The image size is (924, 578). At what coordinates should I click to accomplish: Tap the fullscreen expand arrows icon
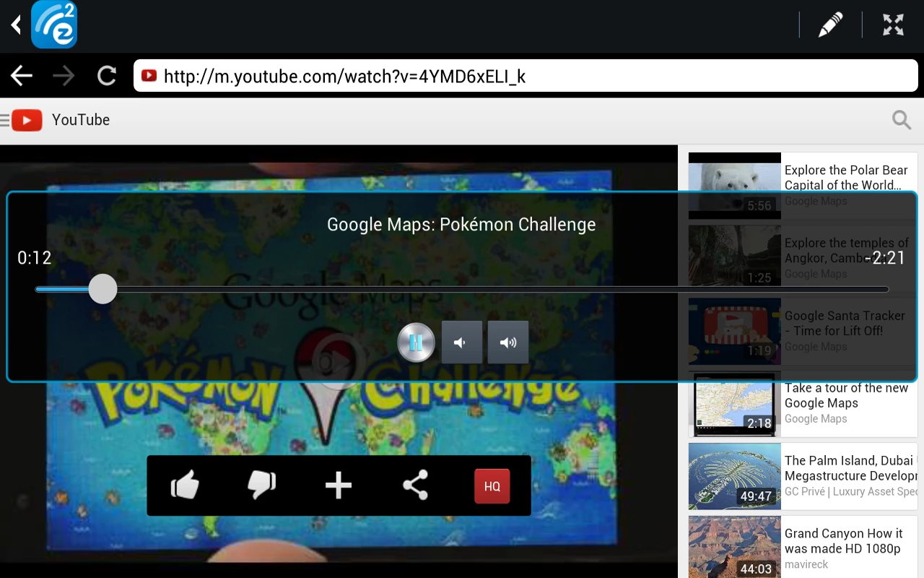893,25
